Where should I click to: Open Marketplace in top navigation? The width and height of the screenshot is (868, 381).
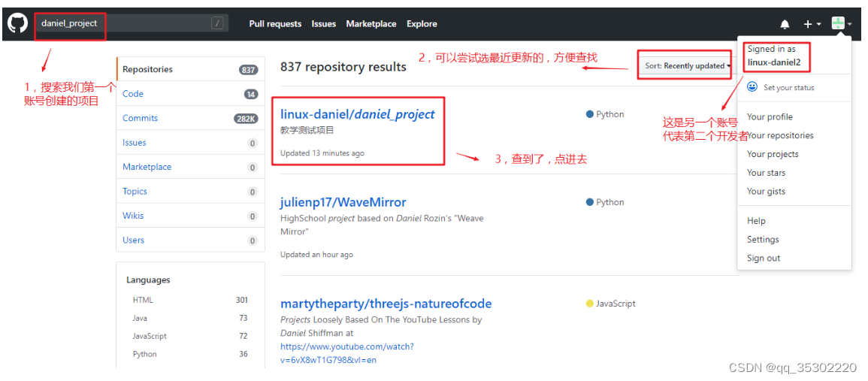(x=371, y=24)
